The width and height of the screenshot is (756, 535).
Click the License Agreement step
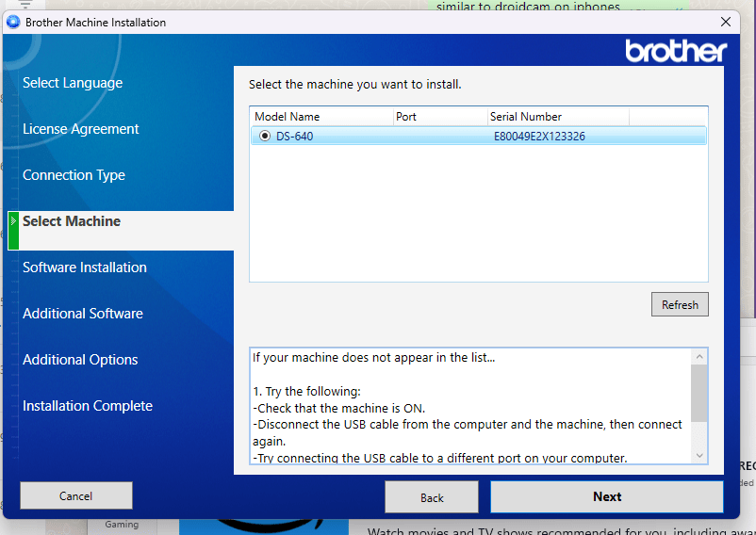80,129
